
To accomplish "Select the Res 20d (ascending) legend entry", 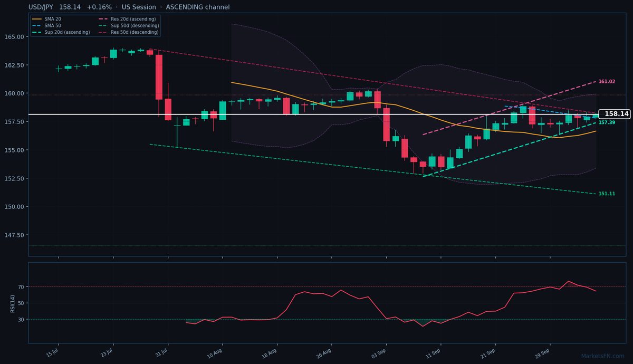I will click(127, 18).
